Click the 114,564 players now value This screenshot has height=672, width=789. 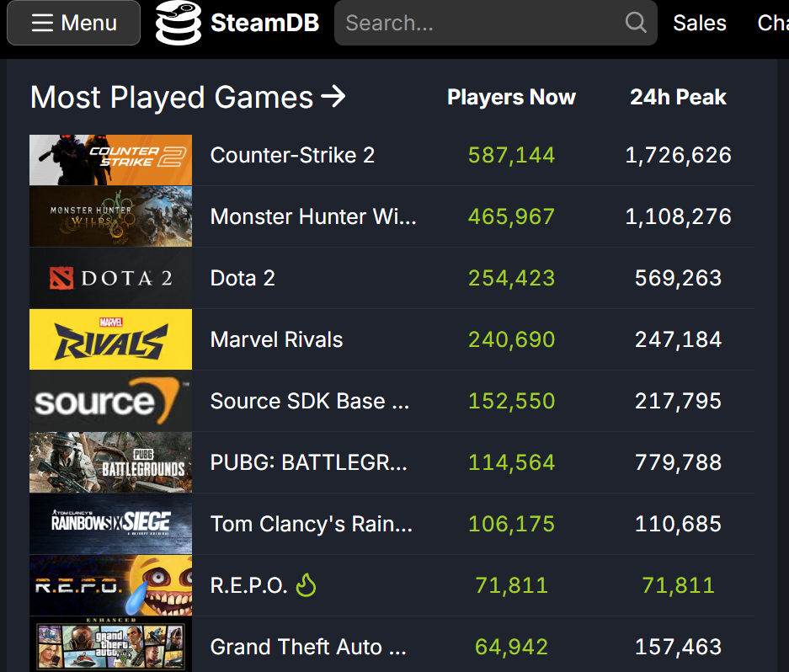[x=511, y=462]
